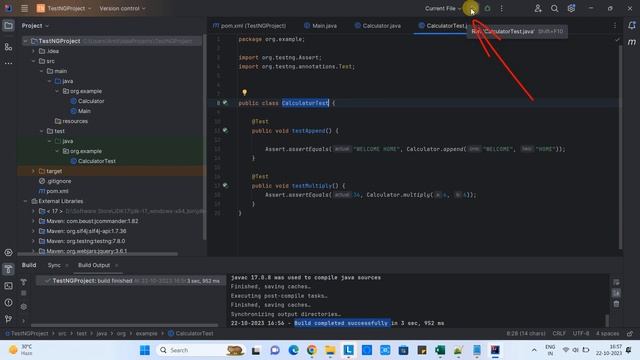
Task: Open Windows Start menu
Action: 144,350
